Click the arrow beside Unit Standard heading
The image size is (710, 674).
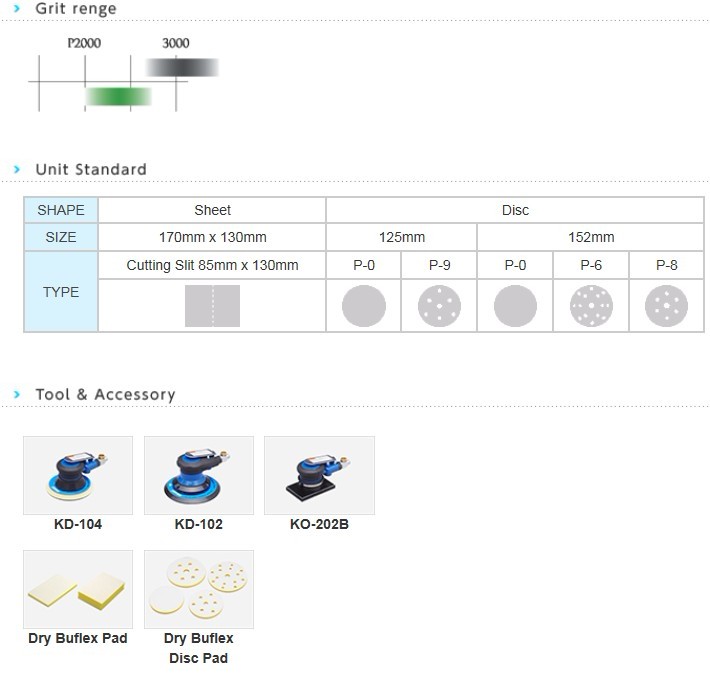pyautogui.click(x=17, y=169)
